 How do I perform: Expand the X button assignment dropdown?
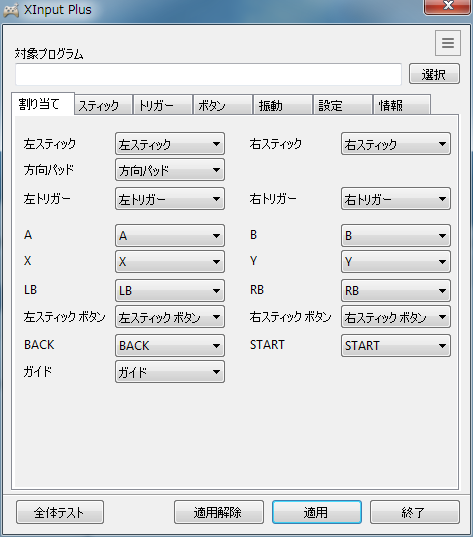[170, 262]
